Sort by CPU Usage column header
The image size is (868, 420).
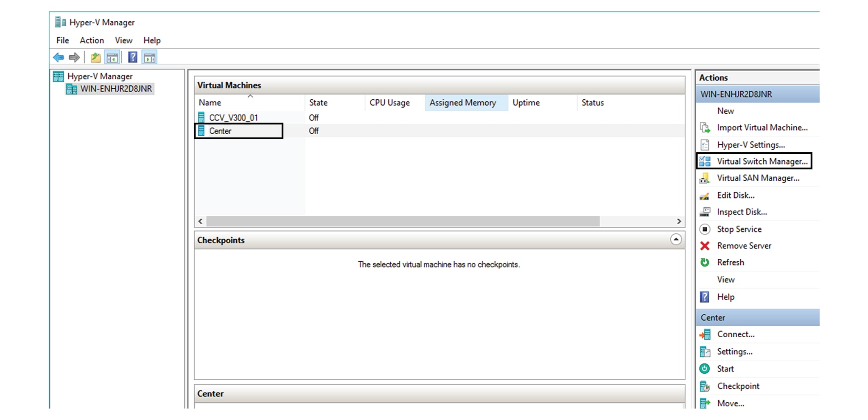pos(395,103)
